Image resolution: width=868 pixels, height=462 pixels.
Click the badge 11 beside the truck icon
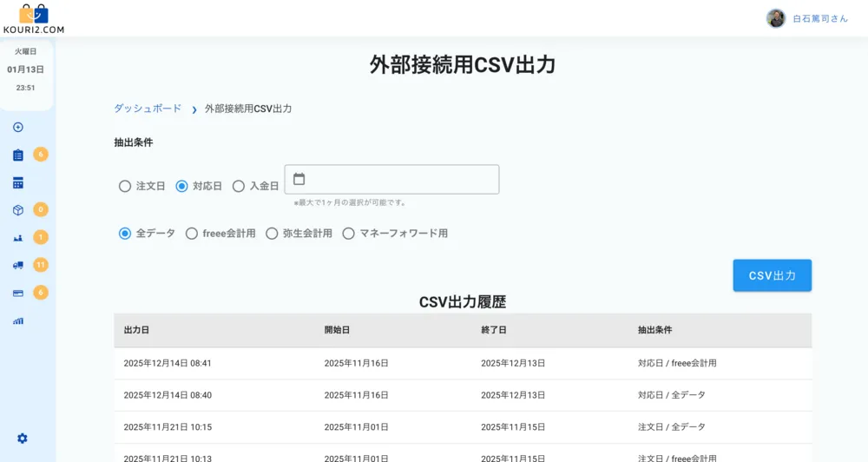41,265
